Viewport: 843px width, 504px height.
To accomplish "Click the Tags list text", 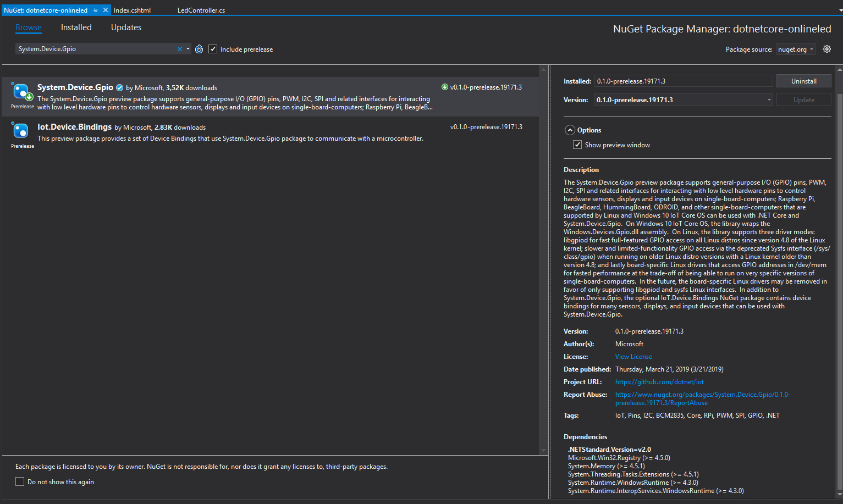I will pyautogui.click(x=697, y=416).
